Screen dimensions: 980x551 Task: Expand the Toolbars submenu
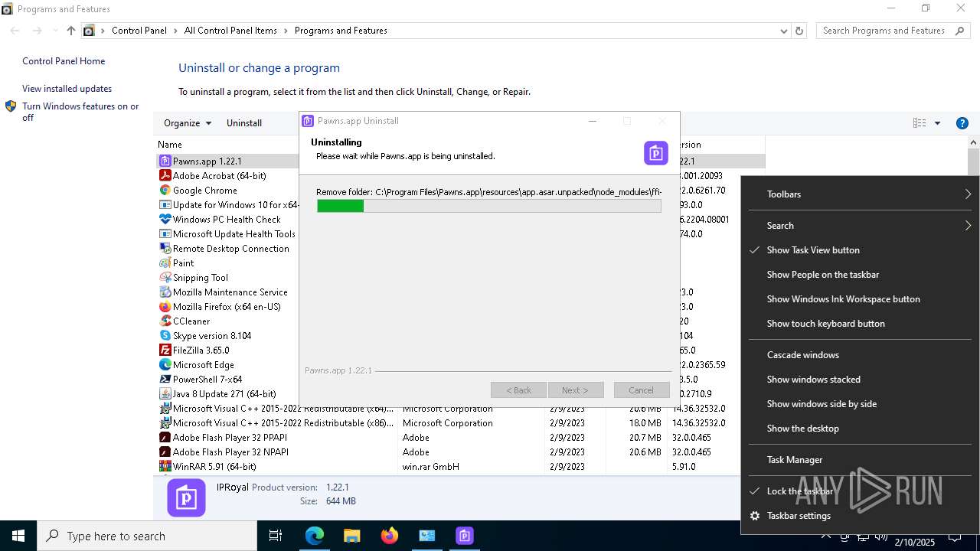click(x=860, y=194)
